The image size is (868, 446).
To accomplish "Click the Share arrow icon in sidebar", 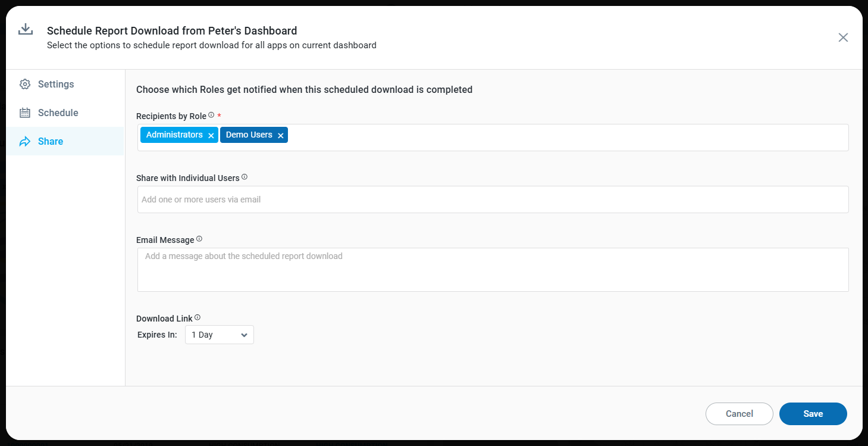I will [25, 142].
